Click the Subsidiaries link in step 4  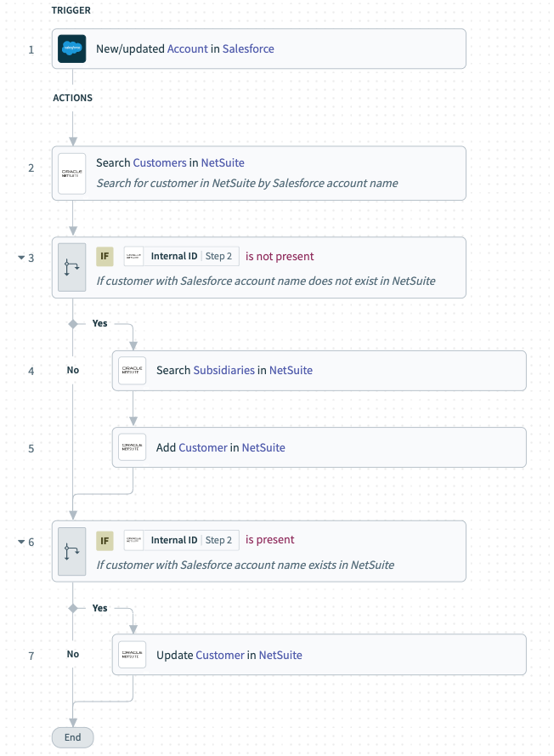coord(224,371)
